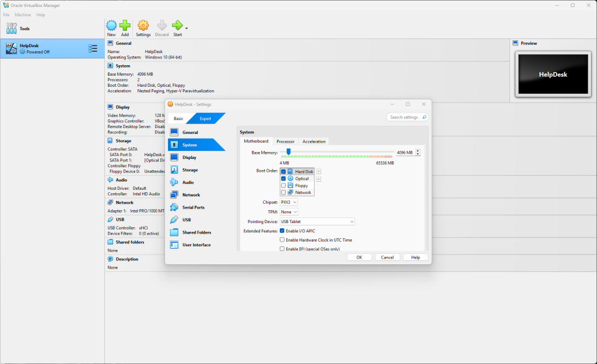Enable Hardware Clock in UTC Time
This screenshot has height=364, width=597.
point(283,240)
